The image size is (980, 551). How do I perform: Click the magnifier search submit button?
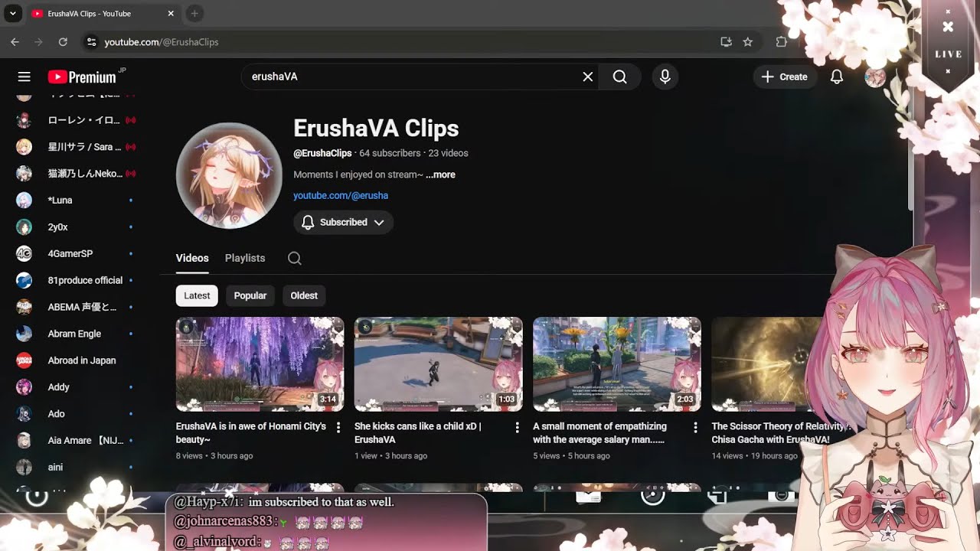(620, 77)
